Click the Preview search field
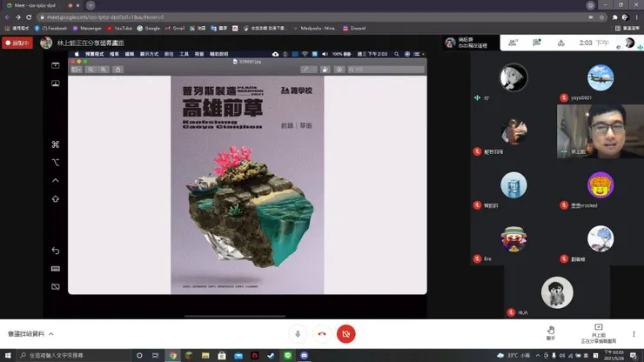The width and height of the screenshot is (644, 362). point(386,70)
